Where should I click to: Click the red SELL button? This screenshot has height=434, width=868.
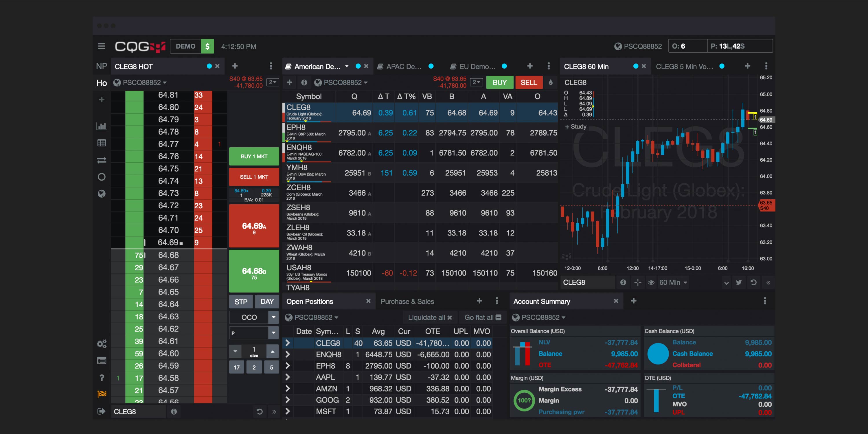point(529,82)
